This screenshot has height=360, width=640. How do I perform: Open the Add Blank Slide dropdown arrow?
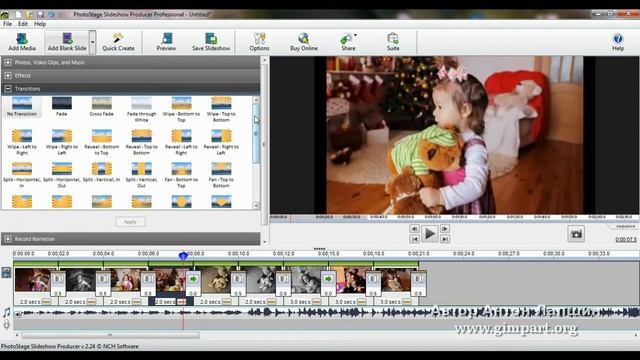click(x=93, y=42)
